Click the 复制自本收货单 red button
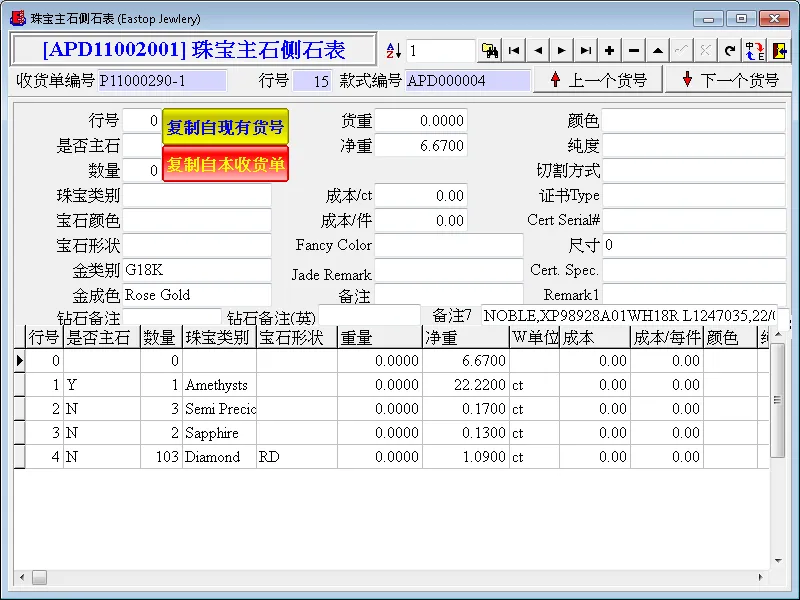Image resolution: width=800 pixels, height=600 pixels. tap(225, 164)
